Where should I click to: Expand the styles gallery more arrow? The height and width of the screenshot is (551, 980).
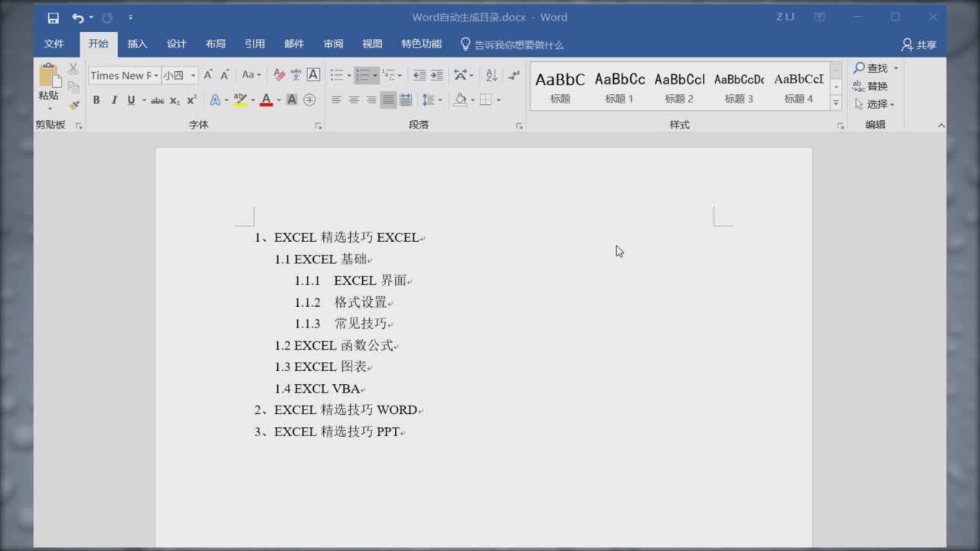(x=836, y=103)
